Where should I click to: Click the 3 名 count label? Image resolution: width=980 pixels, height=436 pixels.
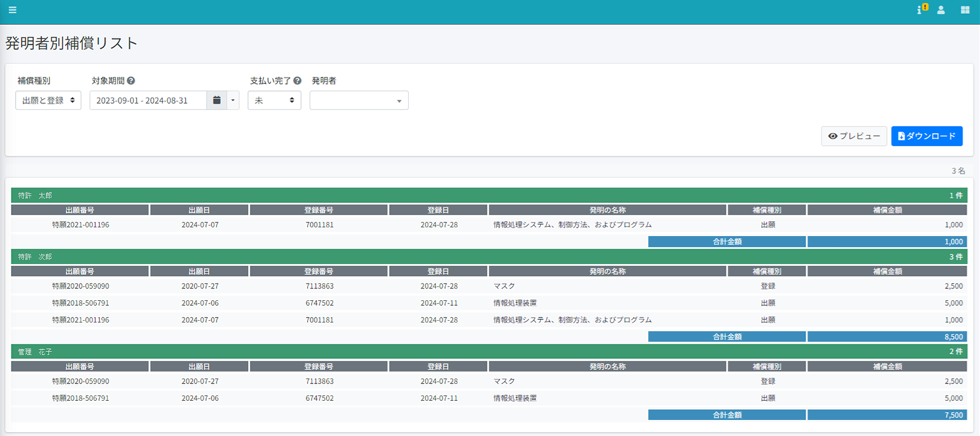coord(958,170)
